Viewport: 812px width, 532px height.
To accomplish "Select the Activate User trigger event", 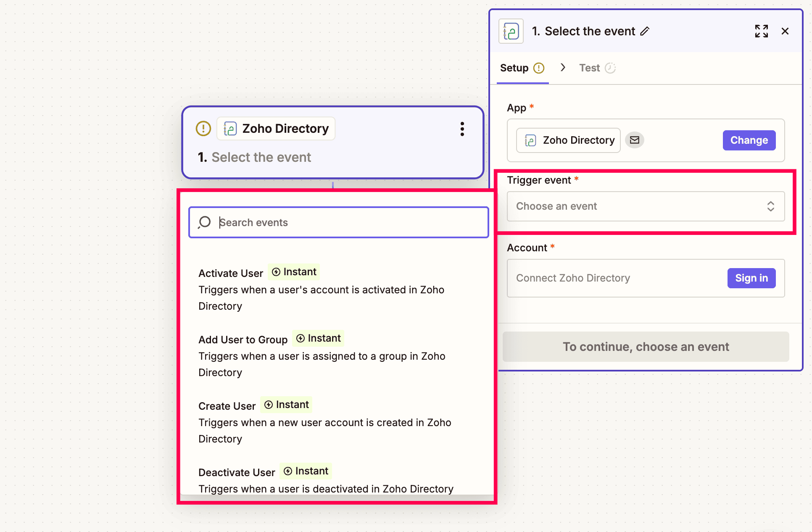I will coord(231,273).
